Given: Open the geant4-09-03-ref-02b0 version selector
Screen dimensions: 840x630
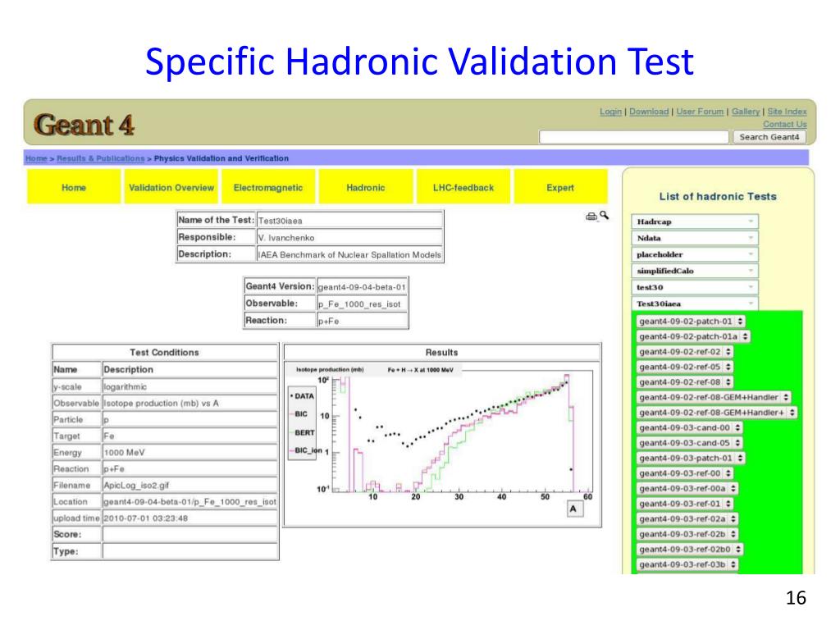Looking at the screenshot, I should point(689,549).
